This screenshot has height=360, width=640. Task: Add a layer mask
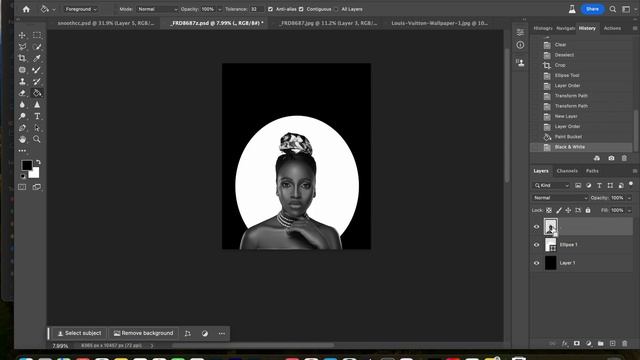click(x=576, y=344)
